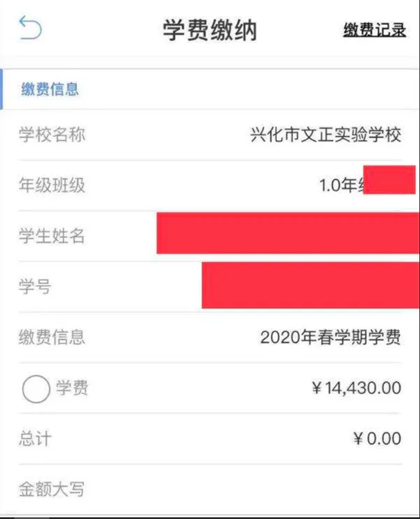420x519 pixels.
Task: Tap the 学生姓名 row label
Action: tap(52, 236)
